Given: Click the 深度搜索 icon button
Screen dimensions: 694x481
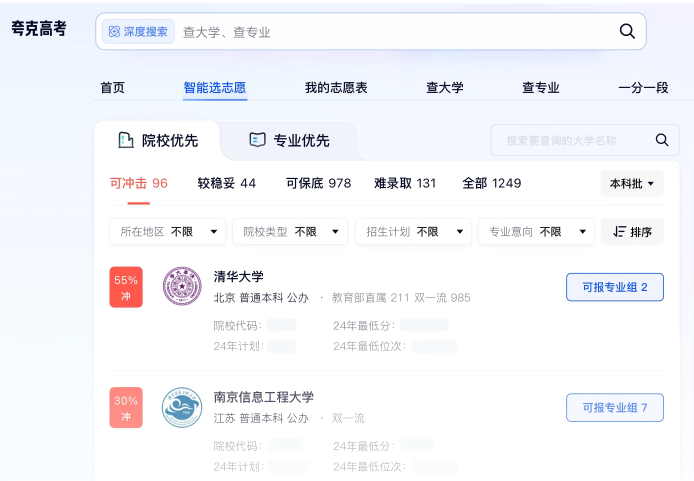Looking at the screenshot, I should (x=138, y=31).
